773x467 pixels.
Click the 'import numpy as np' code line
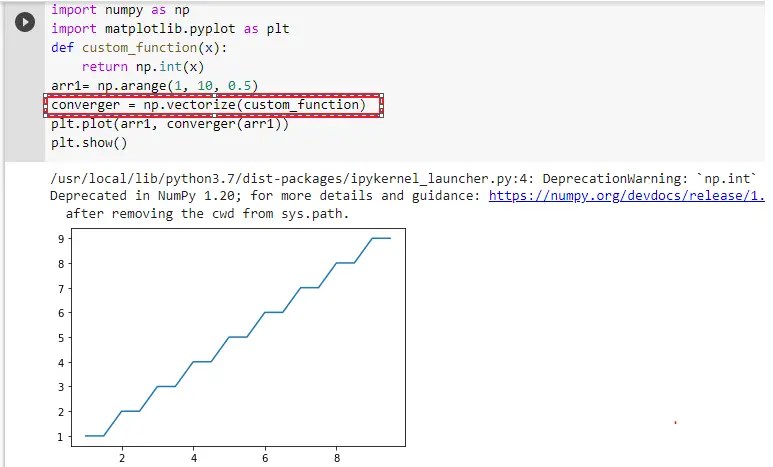(x=120, y=10)
